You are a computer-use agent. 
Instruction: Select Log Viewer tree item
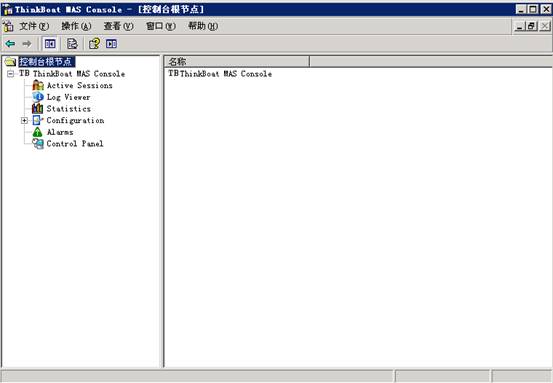pyautogui.click(x=68, y=97)
